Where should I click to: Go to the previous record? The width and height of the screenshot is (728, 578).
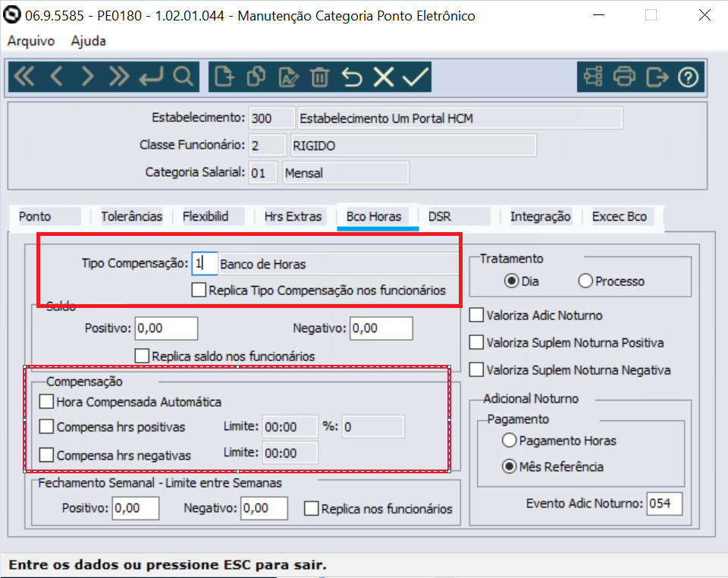tap(56, 77)
